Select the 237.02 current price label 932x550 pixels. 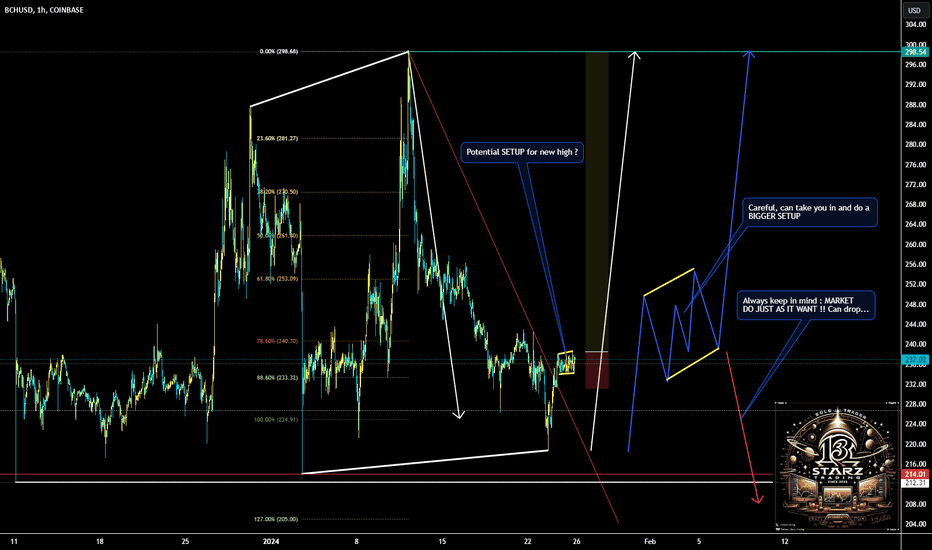point(915,360)
